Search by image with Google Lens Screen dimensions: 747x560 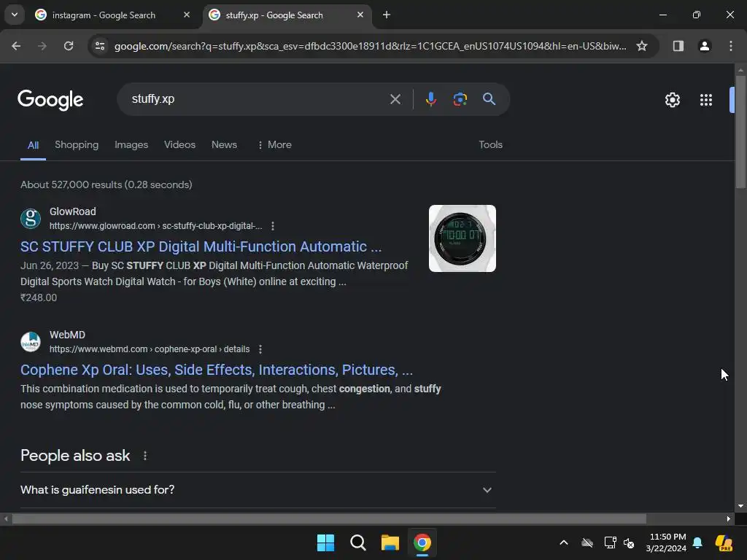coord(460,99)
